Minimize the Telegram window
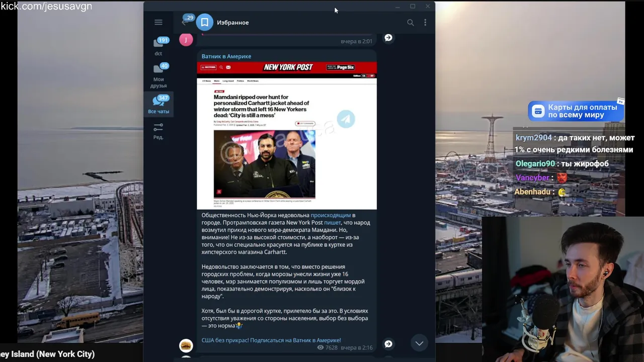This screenshot has height=362, width=644. [397, 7]
